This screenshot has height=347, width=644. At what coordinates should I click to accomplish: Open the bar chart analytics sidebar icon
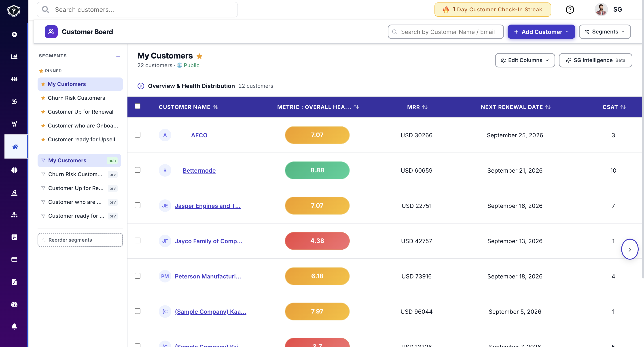coord(14,56)
